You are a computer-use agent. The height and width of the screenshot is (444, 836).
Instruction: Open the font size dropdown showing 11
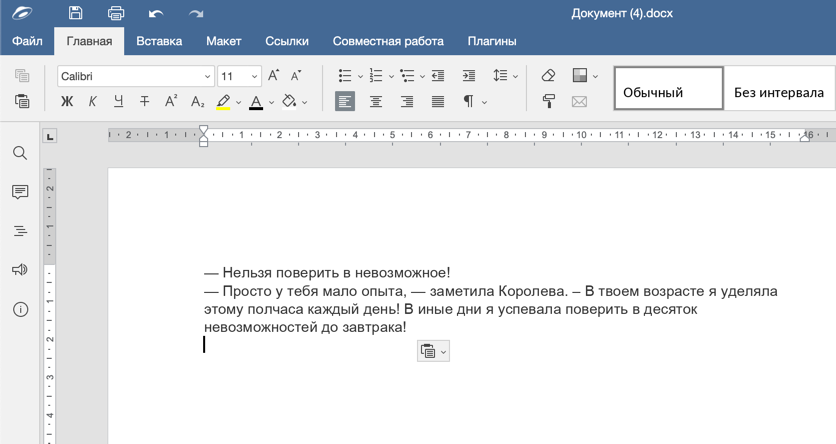tap(254, 77)
